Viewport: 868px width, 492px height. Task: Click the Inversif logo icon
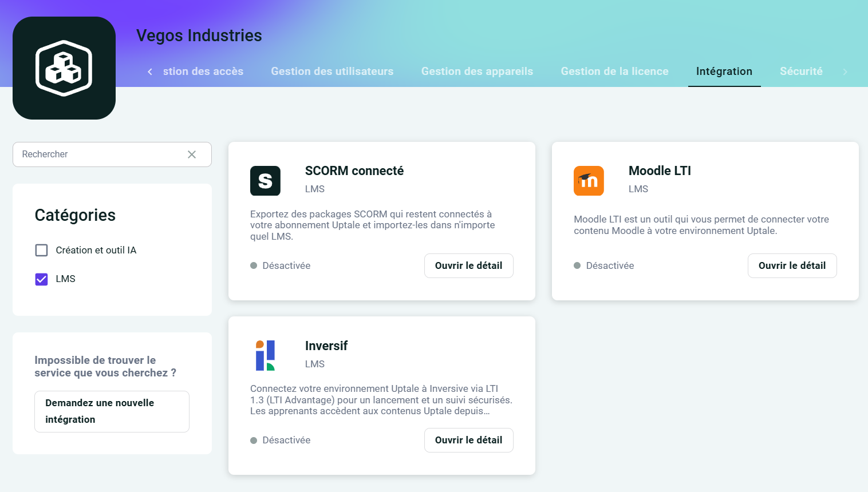pyautogui.click(x=265, y=355)
